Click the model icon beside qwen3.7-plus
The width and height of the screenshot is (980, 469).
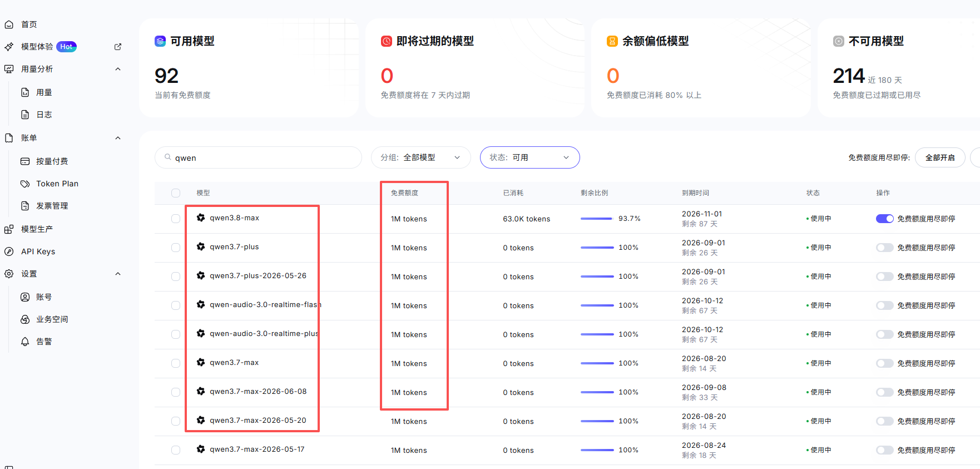tap(201, 247)
